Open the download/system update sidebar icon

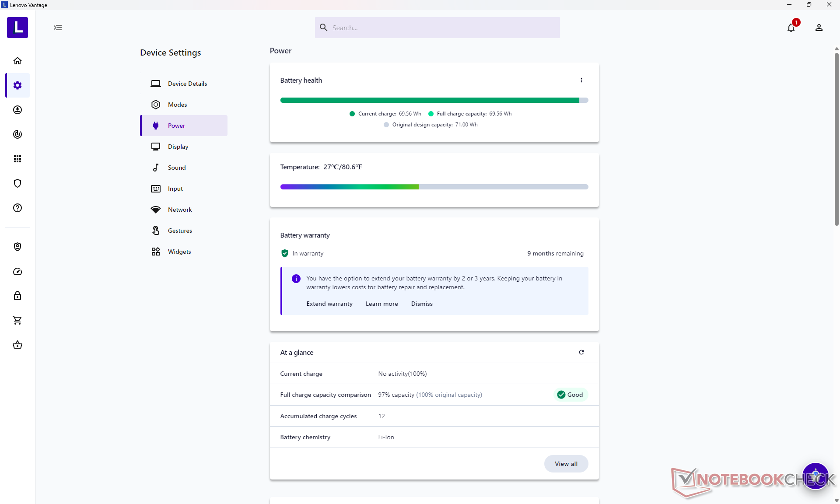[x=17, y=110]
